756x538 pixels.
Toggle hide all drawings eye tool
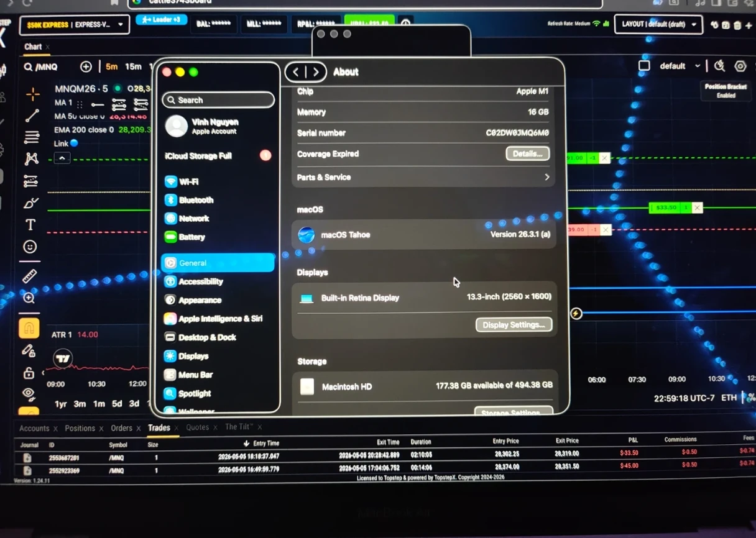(x=29, y=393)
